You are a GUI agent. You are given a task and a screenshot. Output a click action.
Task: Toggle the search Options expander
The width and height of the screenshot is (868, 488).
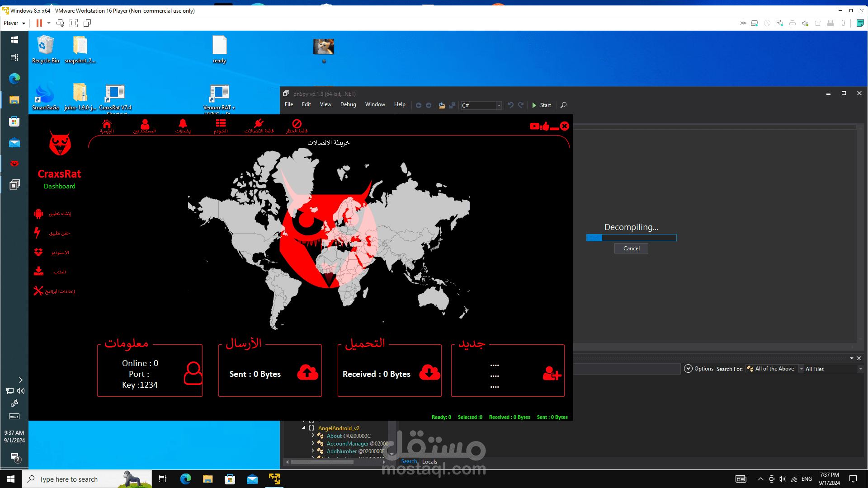(688, 369)
